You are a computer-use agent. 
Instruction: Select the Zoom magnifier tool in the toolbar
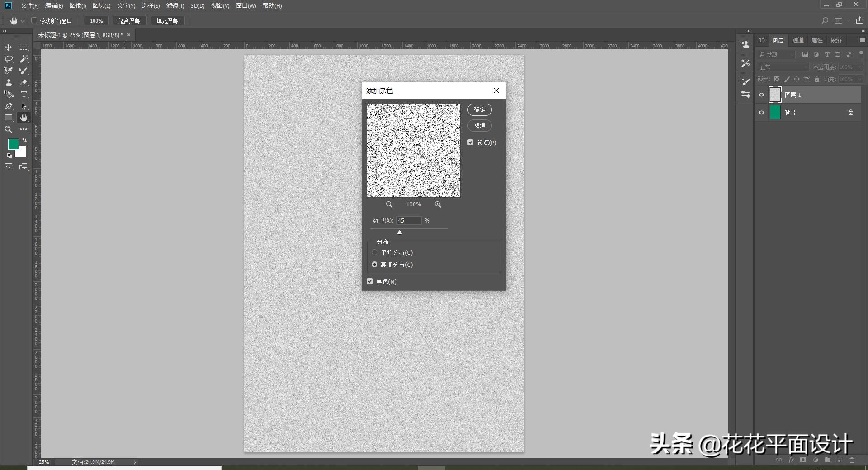[x=9, y=129]
